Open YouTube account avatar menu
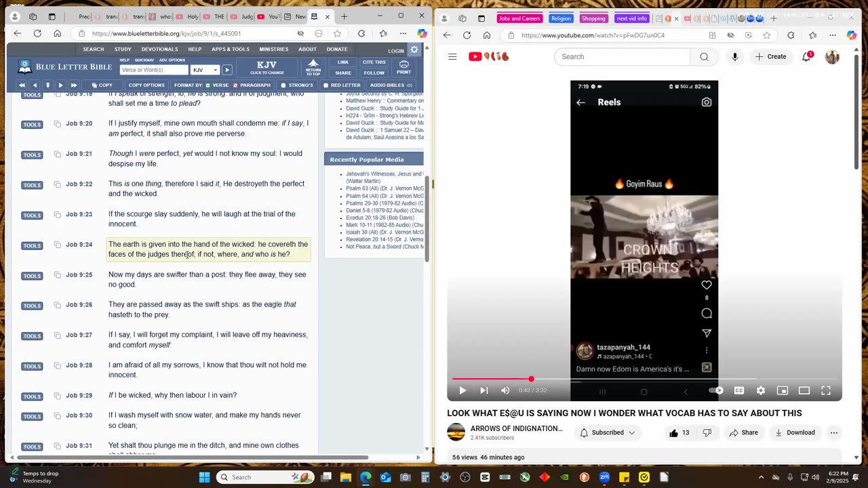Screen dimensions: 868x488 (832, 57)
